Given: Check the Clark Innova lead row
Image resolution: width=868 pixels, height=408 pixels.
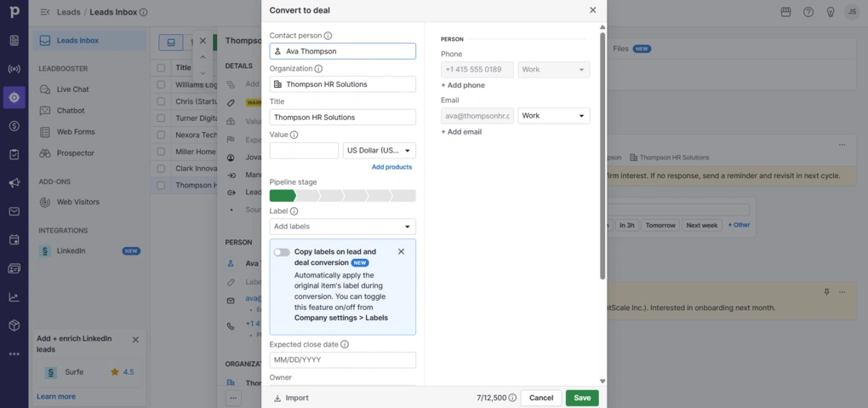Looking at the screenshot, I should (161, 169).
